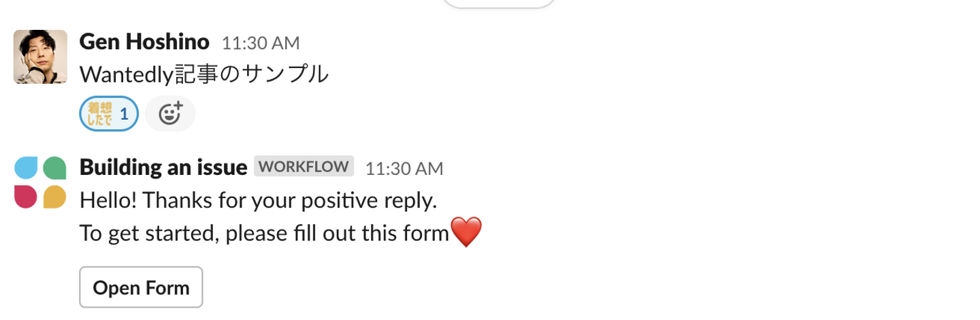Click the reaction count number 1
The image size is (980, 320).
(124, 114)
